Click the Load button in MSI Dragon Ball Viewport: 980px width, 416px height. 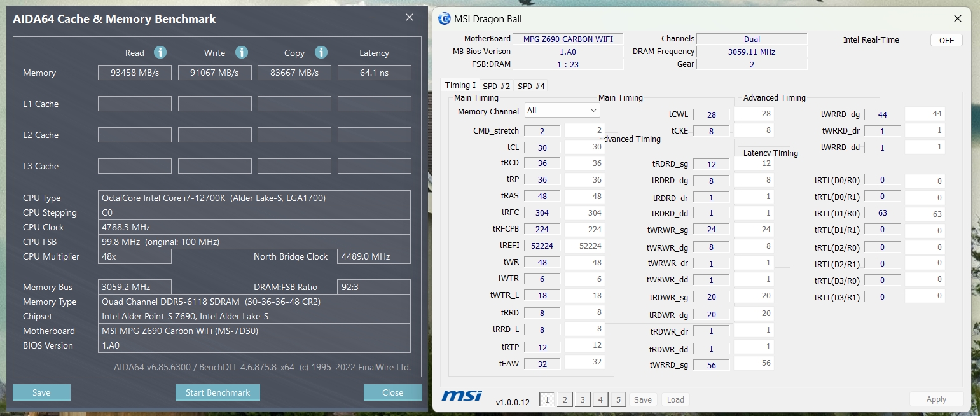point(675,399)
